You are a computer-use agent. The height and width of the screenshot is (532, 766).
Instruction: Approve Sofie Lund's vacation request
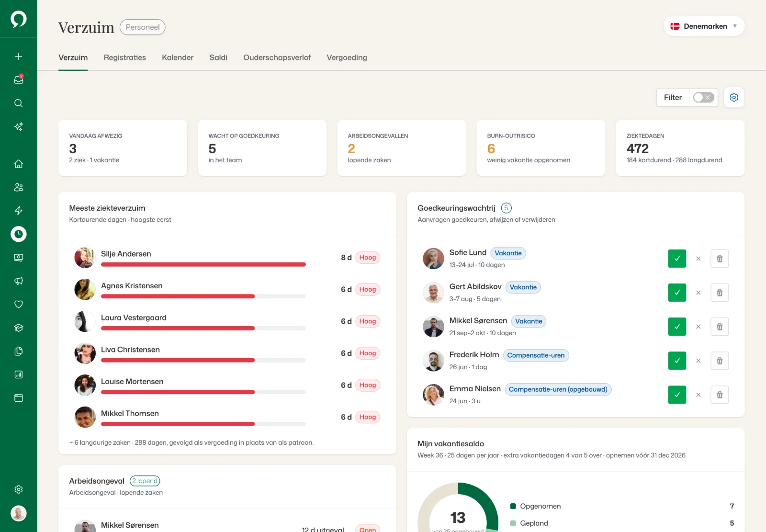point(677,259)
